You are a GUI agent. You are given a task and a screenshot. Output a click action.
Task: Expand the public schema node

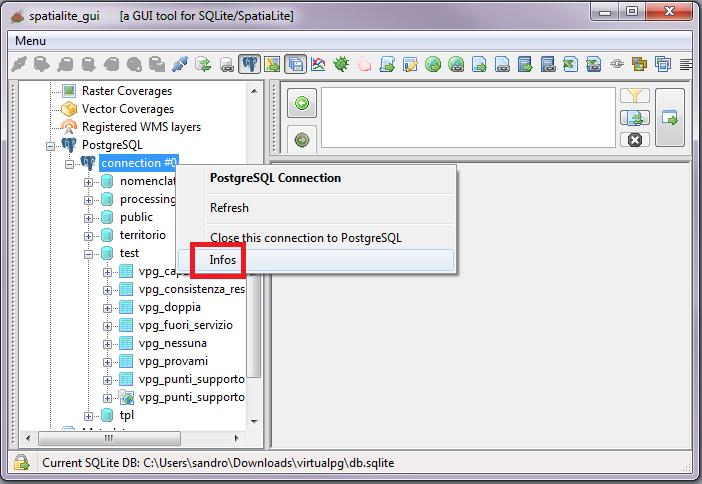(x=88, y=218)
